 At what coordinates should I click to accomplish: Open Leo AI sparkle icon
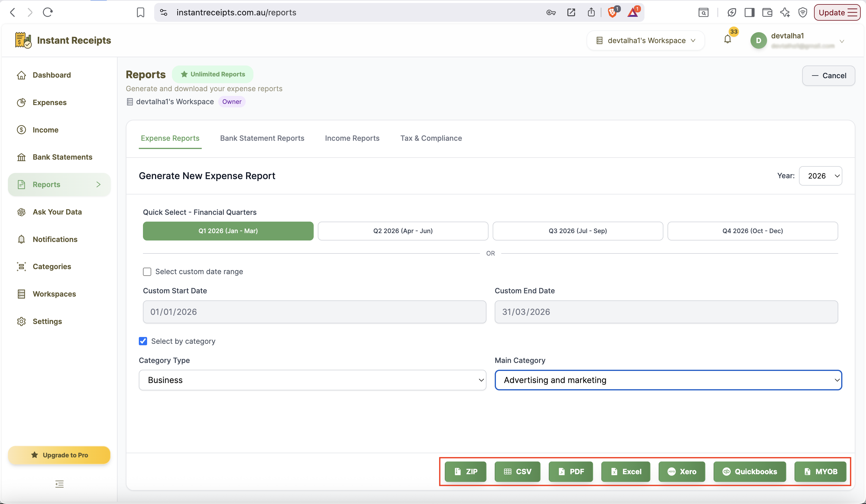tap(785, 12)
